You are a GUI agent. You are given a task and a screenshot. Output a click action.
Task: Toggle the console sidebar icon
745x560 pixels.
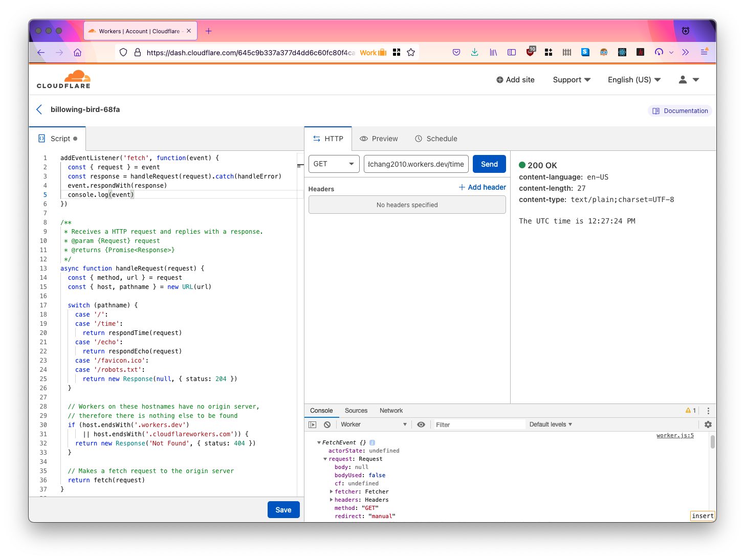coord(313,424)
